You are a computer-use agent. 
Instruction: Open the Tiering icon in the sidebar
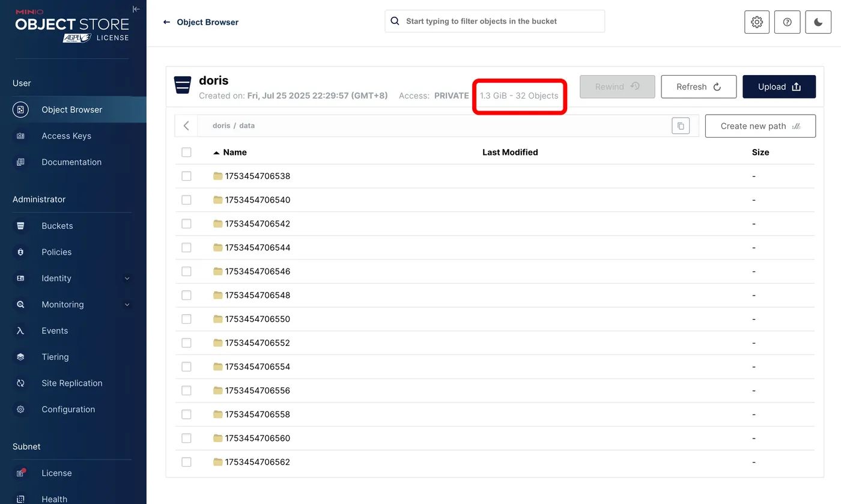(x=20, y=357)
